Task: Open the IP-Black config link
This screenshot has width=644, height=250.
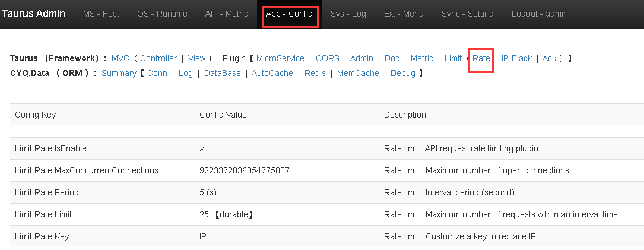Action: [516, 58]
